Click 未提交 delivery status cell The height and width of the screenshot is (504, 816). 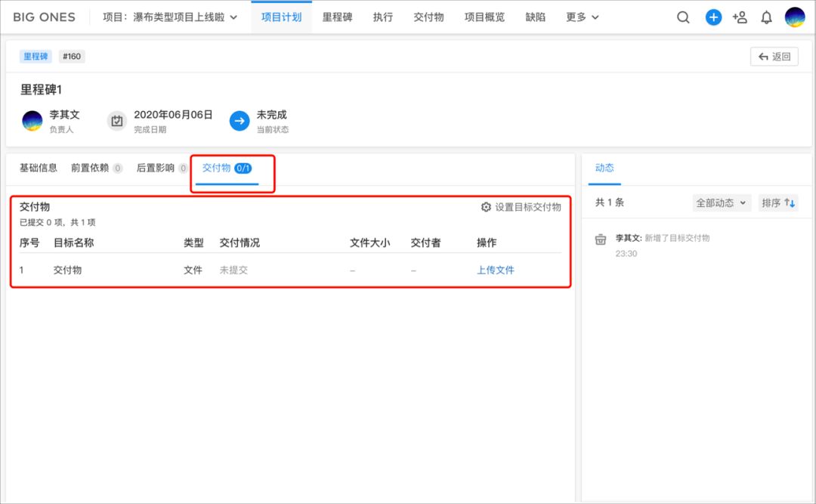233,271
